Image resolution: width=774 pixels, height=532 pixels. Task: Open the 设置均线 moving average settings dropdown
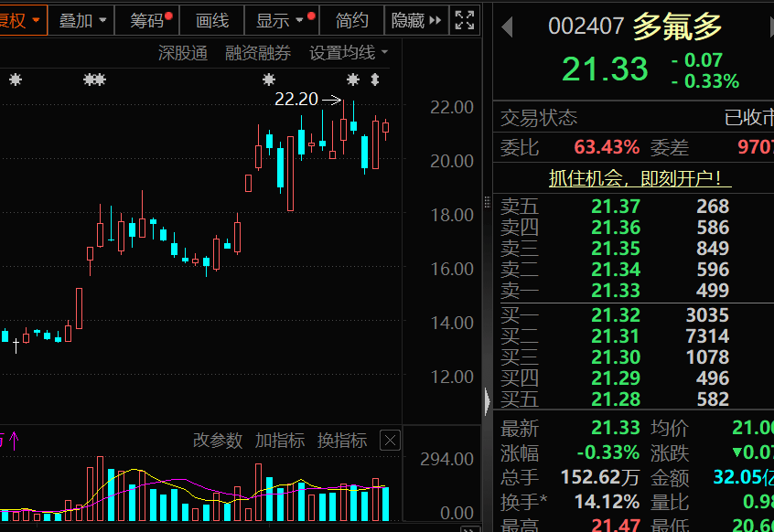pyautogui.click(x=348, y=53)
